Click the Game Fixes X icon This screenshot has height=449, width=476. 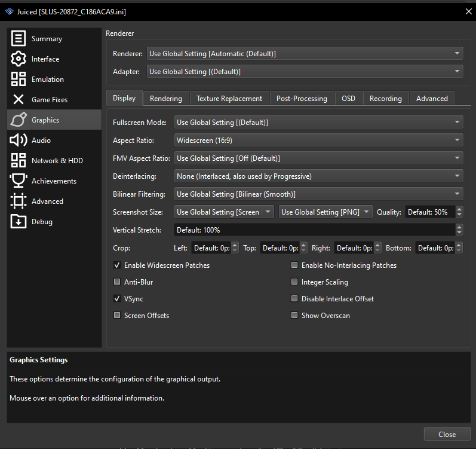click(x=18, y=100)
